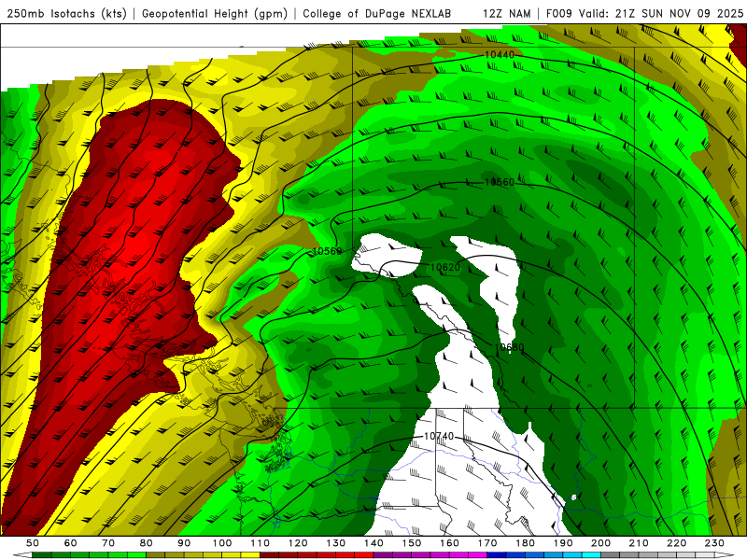Click the 'Geopotential Height (gpm)' title text
The image size is (747, 560).
(x=215, y=14)
